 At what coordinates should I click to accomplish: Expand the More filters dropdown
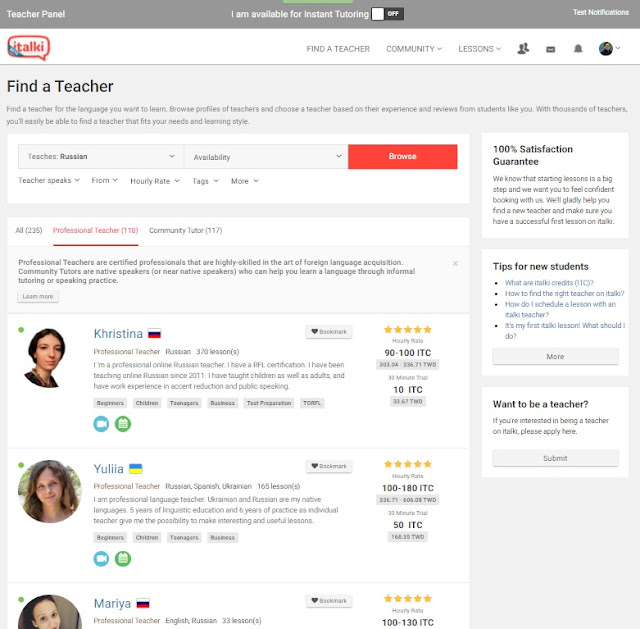pos(244,181)
